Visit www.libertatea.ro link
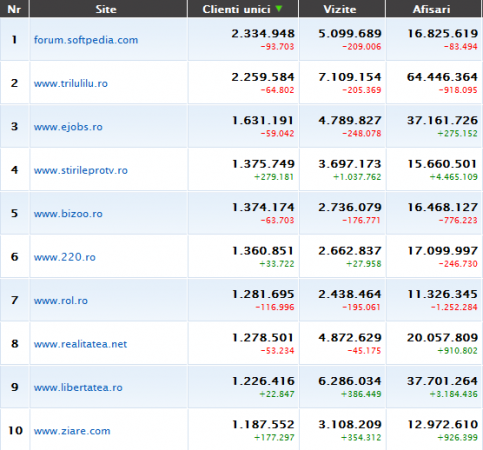The height and width of the screenshot is (450, 483). pos(78,387)
